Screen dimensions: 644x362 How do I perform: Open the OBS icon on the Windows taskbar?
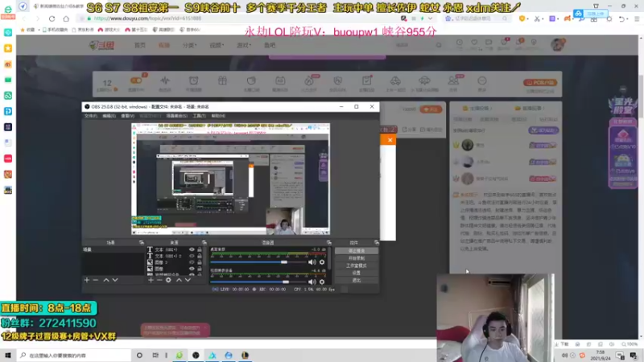196,356
